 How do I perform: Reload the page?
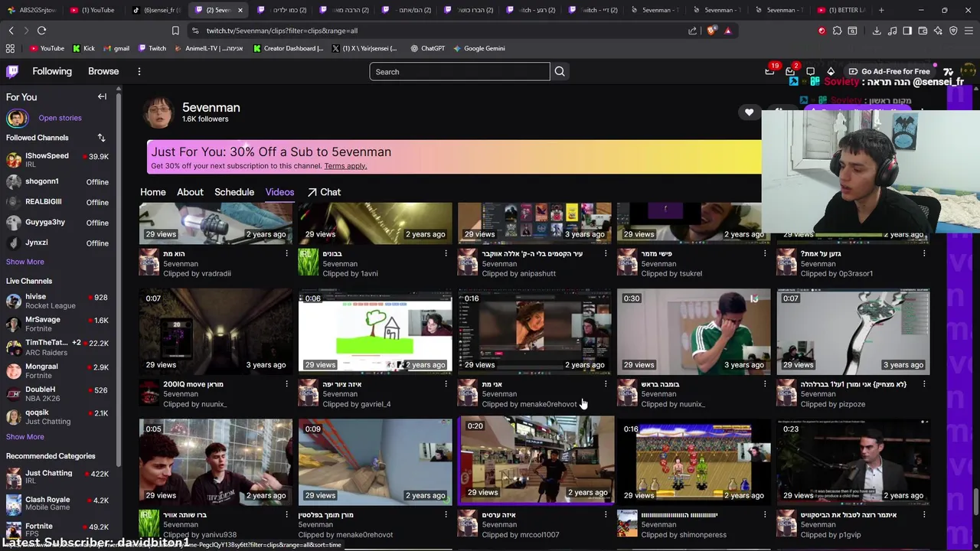tap(42, 31)
